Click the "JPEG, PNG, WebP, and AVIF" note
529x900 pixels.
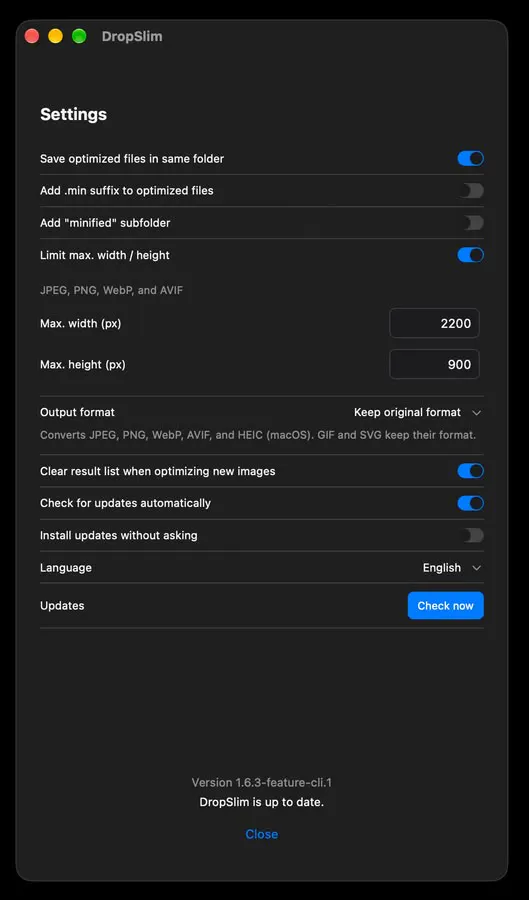[111, 290]
